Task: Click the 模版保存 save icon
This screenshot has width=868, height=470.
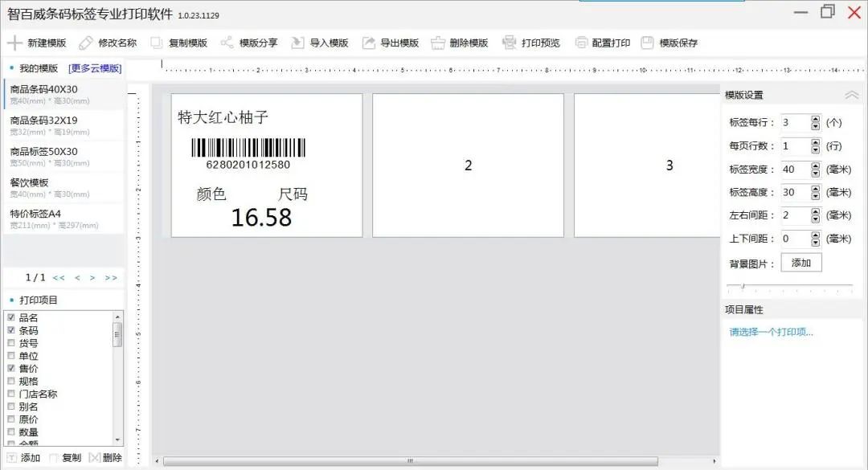Action: pyautogui.click(x=647, y=43)
